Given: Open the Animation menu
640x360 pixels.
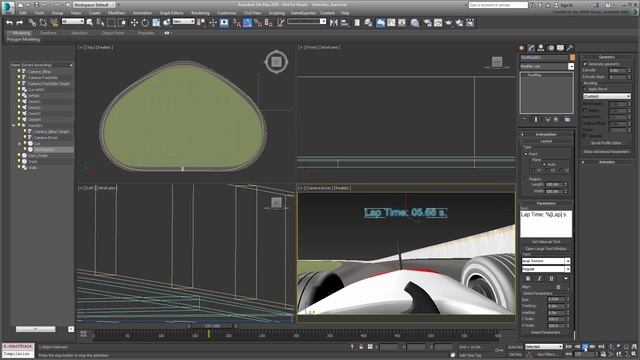Looking at the screenshot, I should (142, 13).
